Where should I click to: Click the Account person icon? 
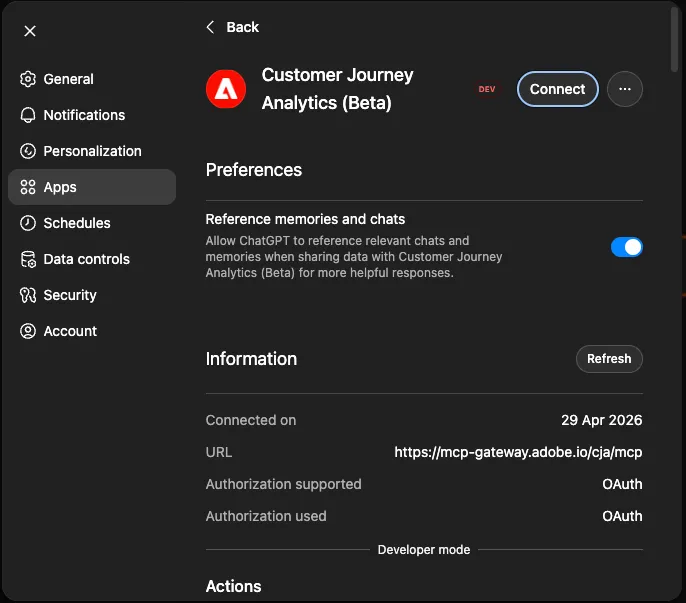click(x=28, y=331)
